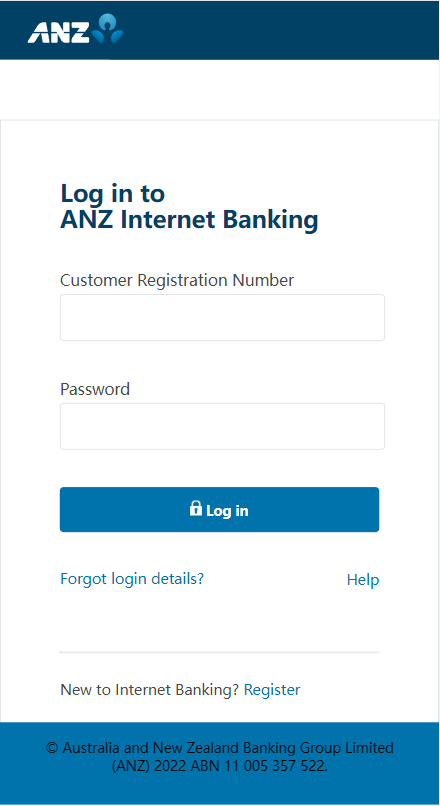
Task: Click the "Log in to" heading line
Action: pos(113,193)
